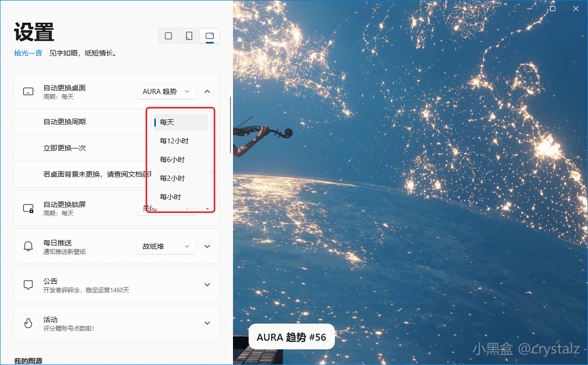The width and height of the screenshot is (588, 365).
Task: Maximize the application window
Action: tap(552, 9)
